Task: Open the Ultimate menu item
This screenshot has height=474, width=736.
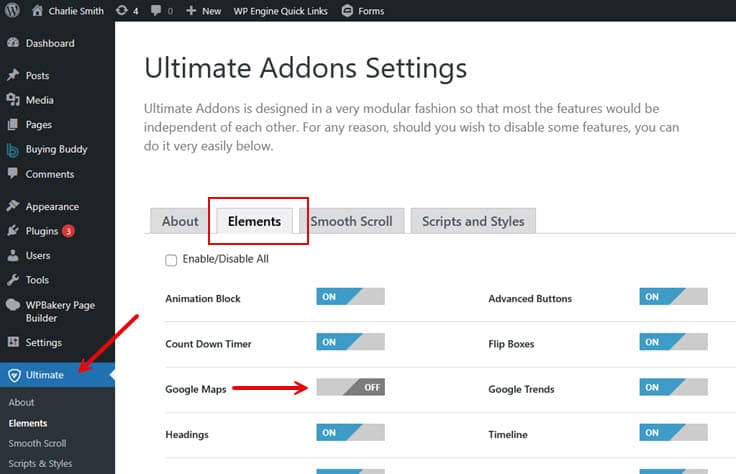Action: coord(57,375)
